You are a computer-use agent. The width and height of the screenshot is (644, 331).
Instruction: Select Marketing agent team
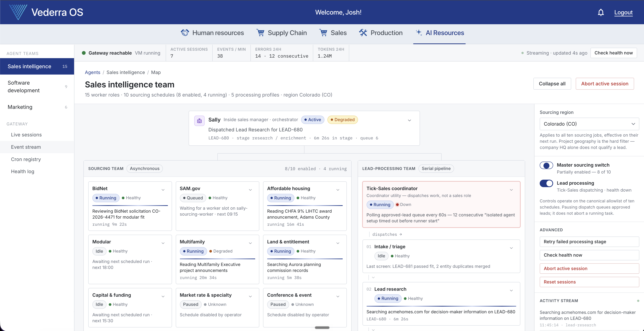coord(37,107)
